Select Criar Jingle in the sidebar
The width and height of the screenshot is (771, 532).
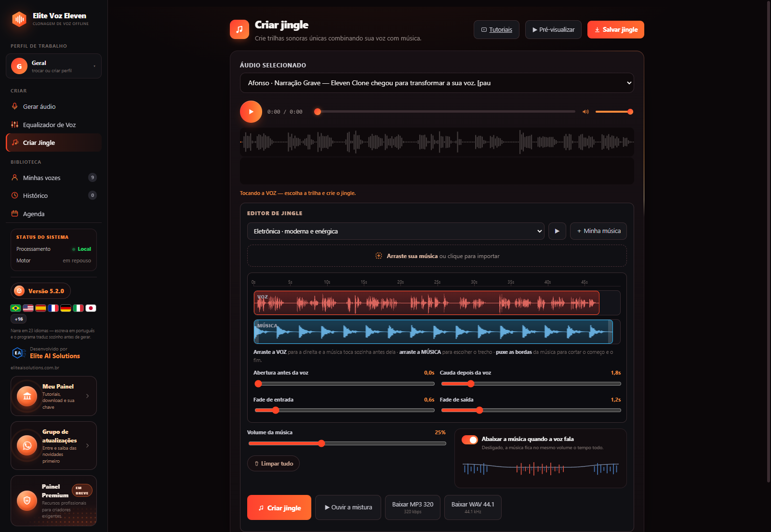tap(53, 143)
